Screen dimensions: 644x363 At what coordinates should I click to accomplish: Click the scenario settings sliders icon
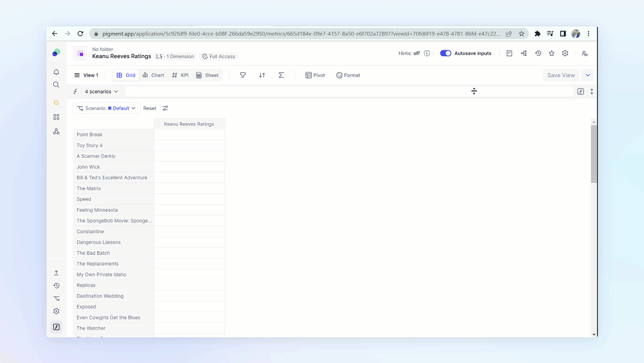coord(165,108)
